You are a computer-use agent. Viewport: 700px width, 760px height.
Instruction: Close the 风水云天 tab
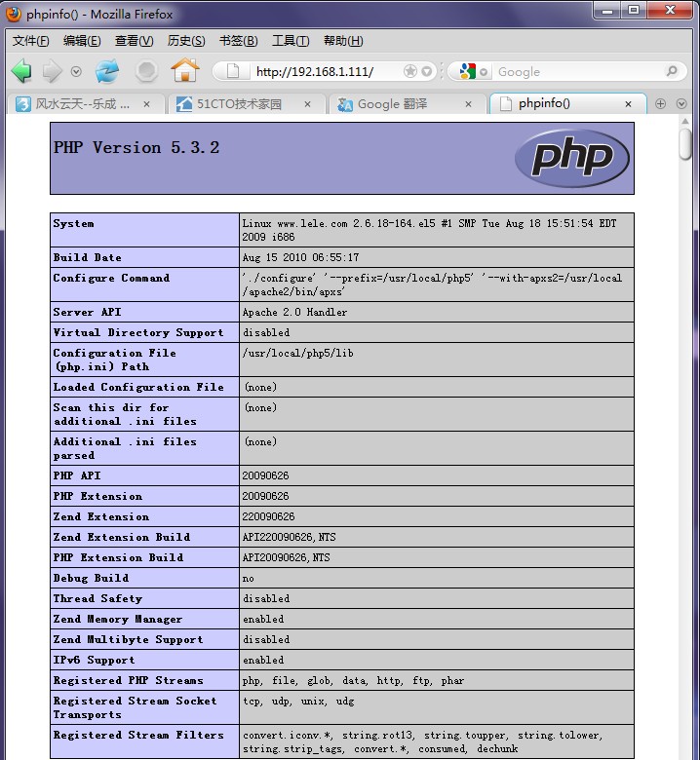tap(146, 104)
